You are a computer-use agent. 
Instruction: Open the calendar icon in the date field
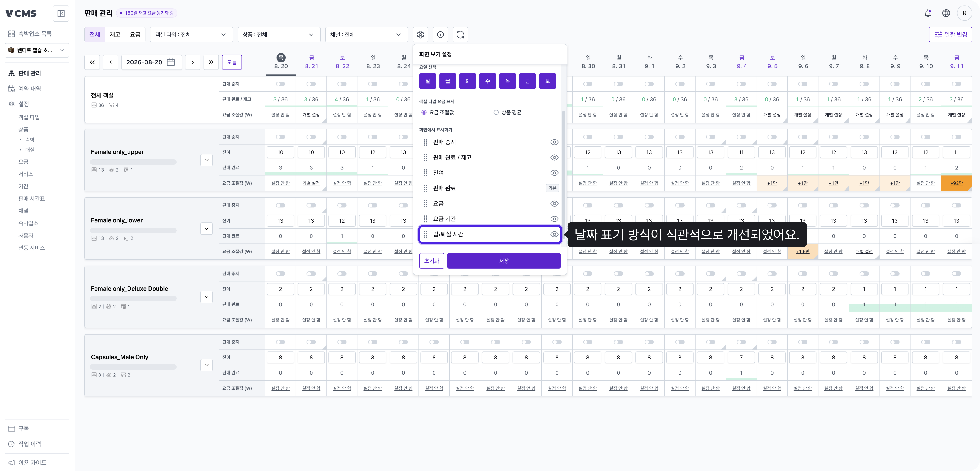[x=171, y=62]
